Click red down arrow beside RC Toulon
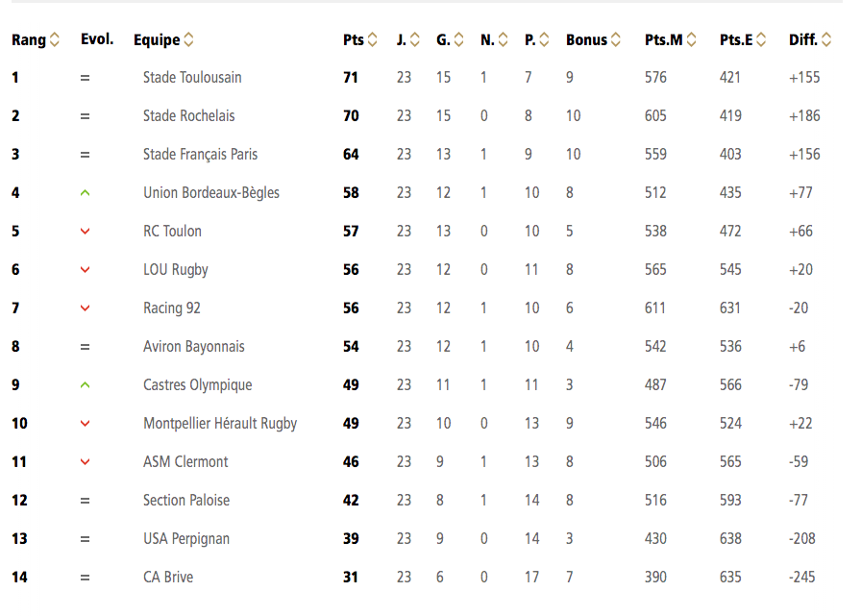Viewport: 861px width, 616px height. 85,232
